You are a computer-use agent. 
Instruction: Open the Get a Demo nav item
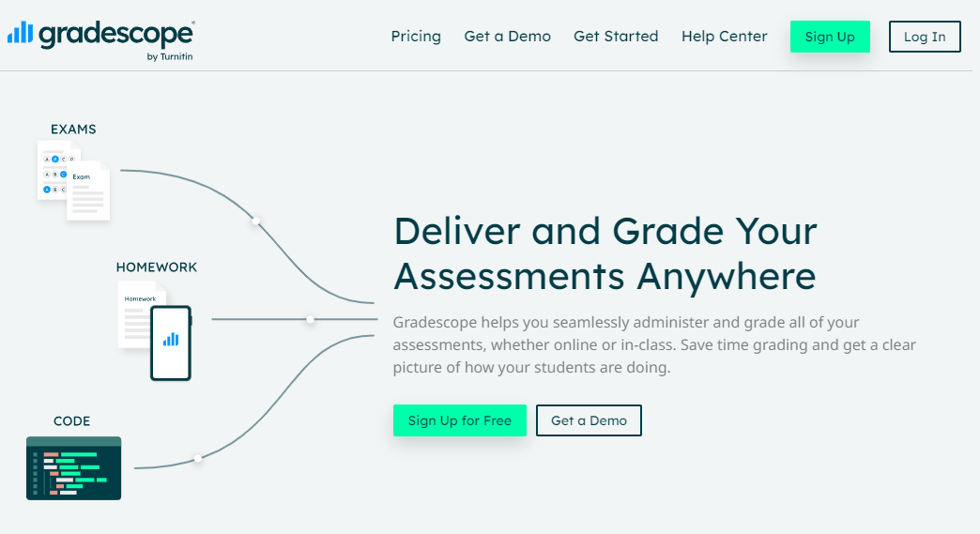(507, 37)
